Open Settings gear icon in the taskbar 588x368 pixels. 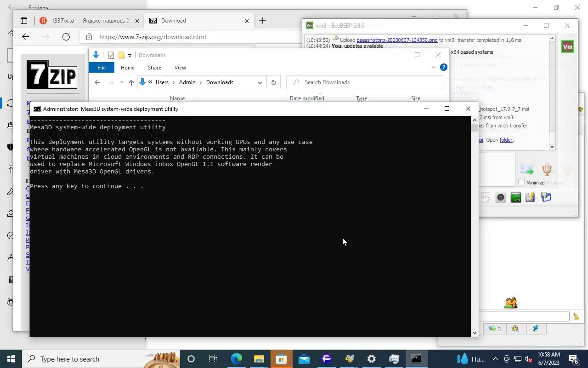coord(372,359)
